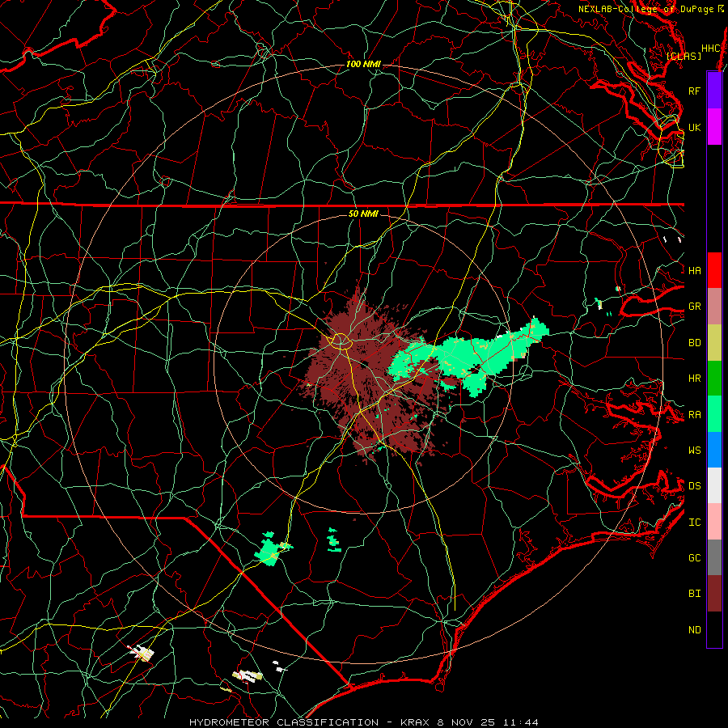
Task: Click the RF legend label
Action: click(x=694, y=91)
